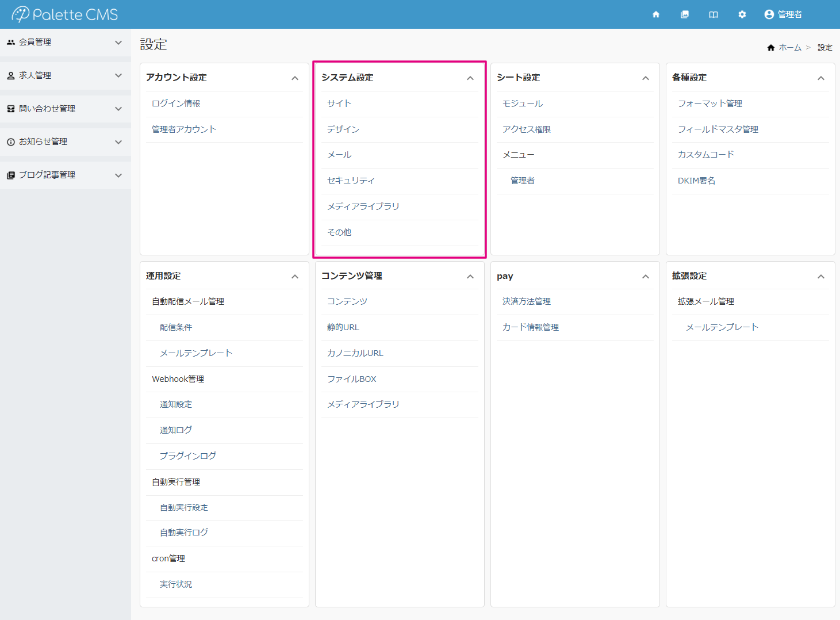The image size is (840, 620).
Task: Open the カノニカルURL link
Action: [x=355, y=353]
